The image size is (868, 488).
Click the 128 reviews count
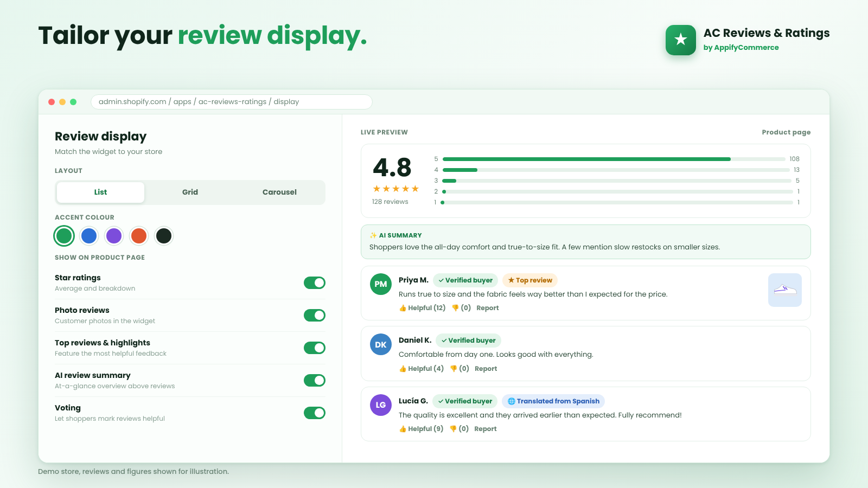[x=390, y=202]
